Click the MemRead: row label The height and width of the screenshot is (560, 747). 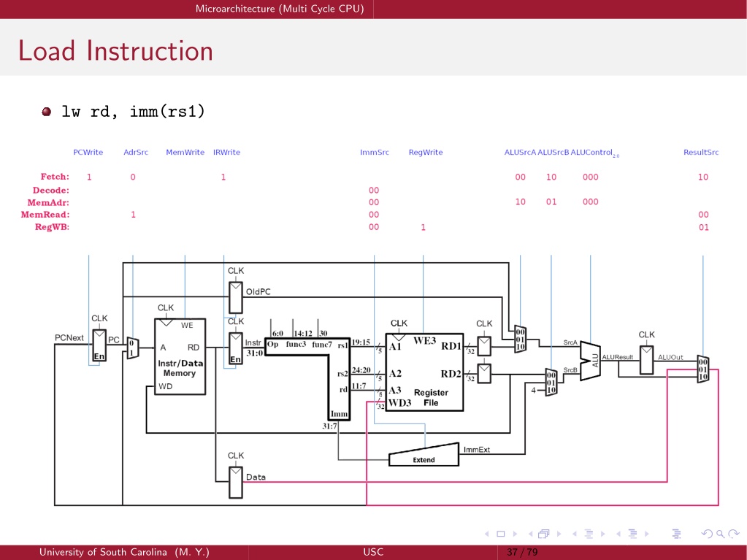pyautogui.click(x=45, y=215)
